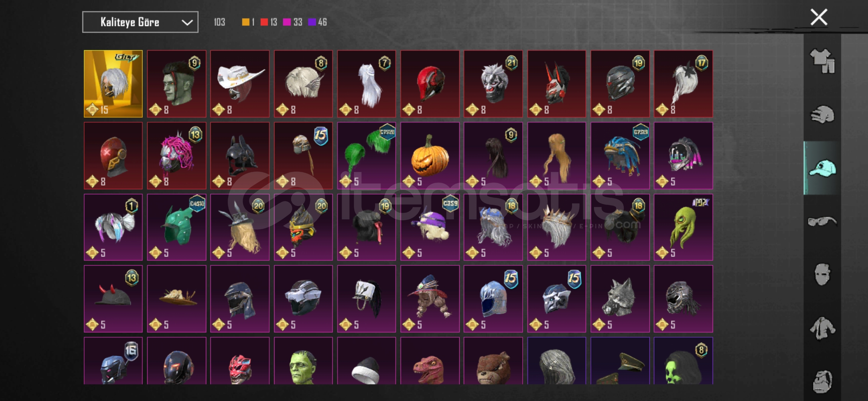
Task: Select the cap headgear category icon
Action: [822, 168]
